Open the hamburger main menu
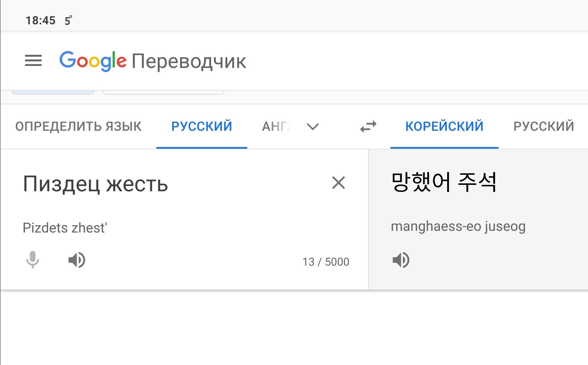 tap(33, 61)
